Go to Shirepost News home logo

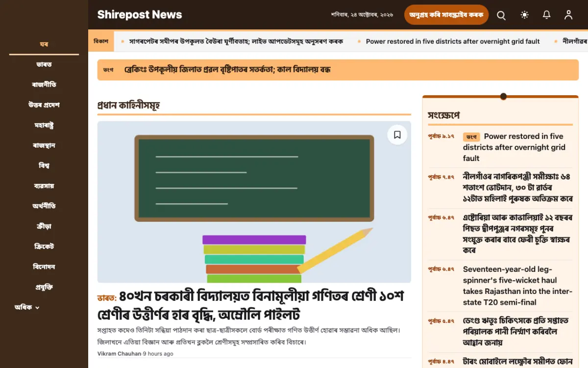click(x=140, y=15)
